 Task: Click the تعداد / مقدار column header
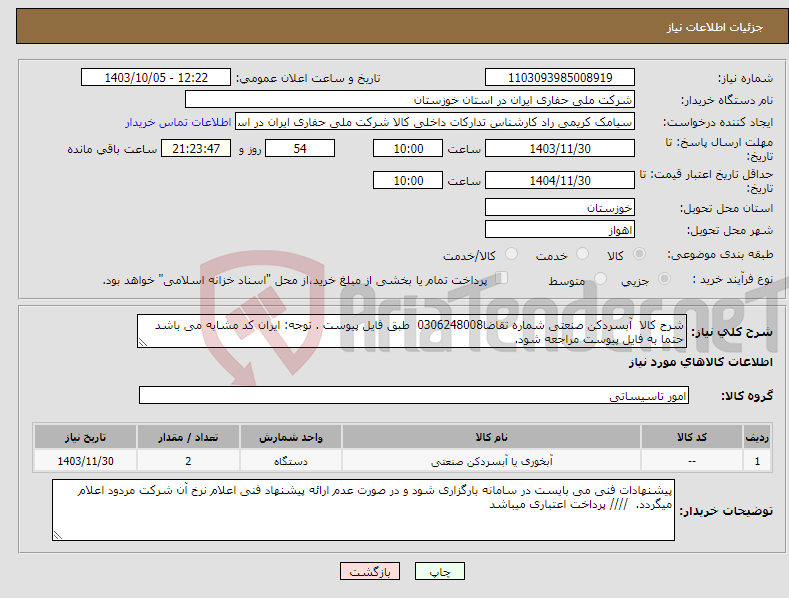[x=188, y=437]
